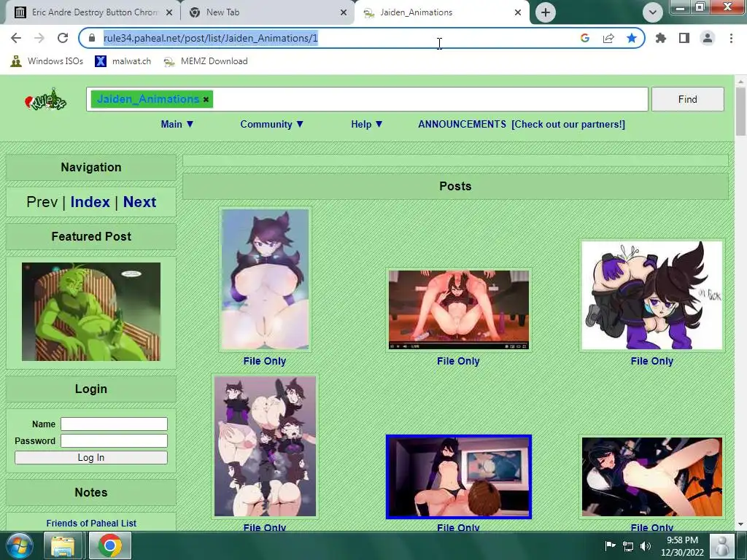Open the Windows ISOs bookmark
This screenshot has height=560, width=747.
point(47,61)
